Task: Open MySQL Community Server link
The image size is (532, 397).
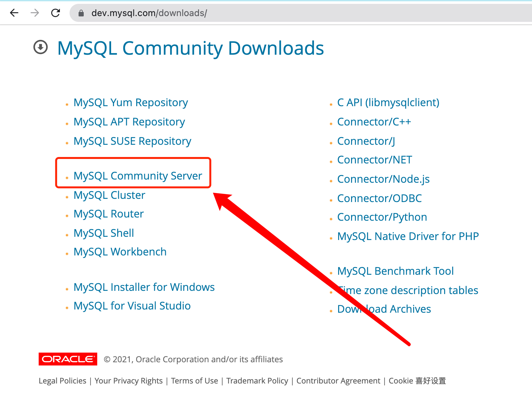Action: [x=138, y=176]
